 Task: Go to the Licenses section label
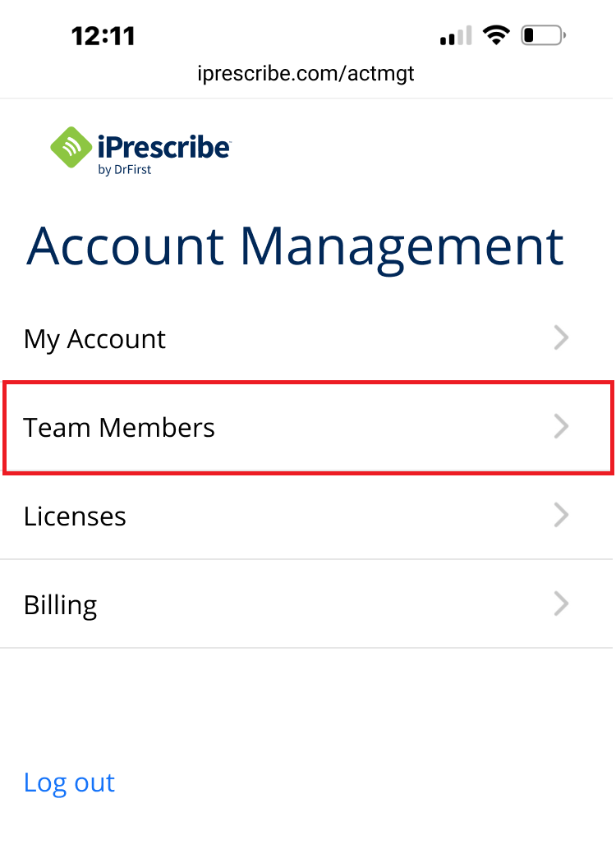(75, 516)
